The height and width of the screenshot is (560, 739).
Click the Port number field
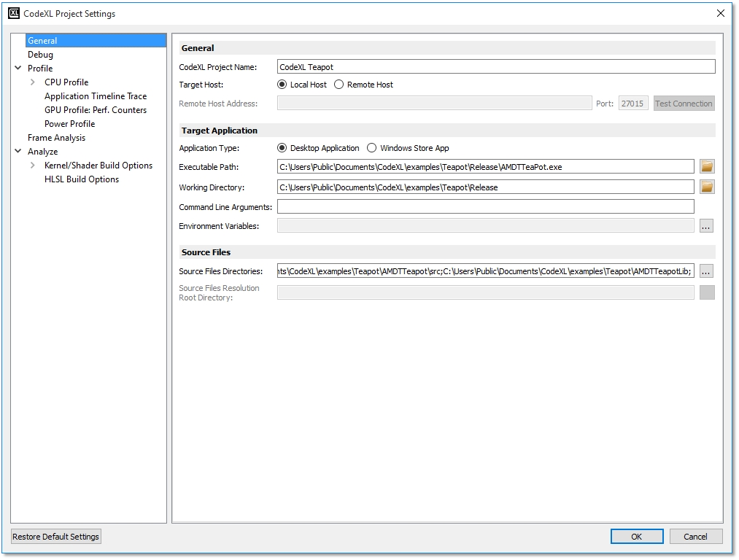633,103
